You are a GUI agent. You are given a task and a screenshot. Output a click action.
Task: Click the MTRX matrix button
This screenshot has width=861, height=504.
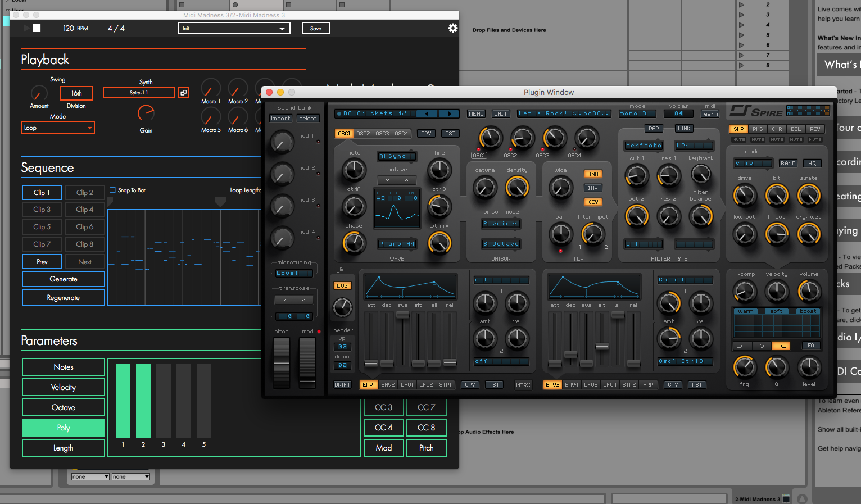click(523, 385)
